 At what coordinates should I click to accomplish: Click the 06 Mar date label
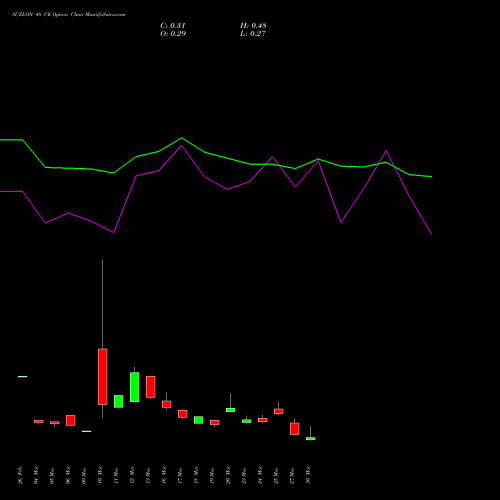coord(68,475)
